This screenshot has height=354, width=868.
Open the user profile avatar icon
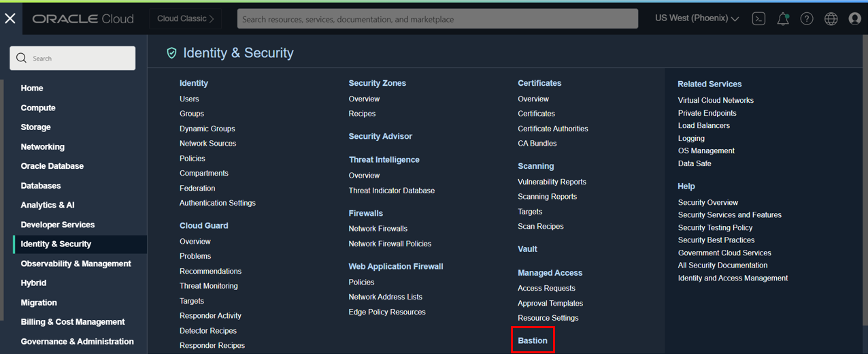point(855,19)
